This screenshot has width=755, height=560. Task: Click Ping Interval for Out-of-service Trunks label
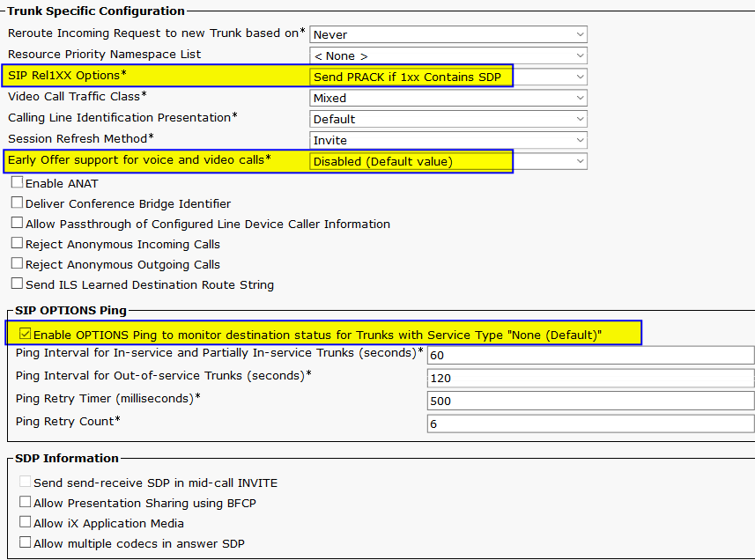pos(163,376)
